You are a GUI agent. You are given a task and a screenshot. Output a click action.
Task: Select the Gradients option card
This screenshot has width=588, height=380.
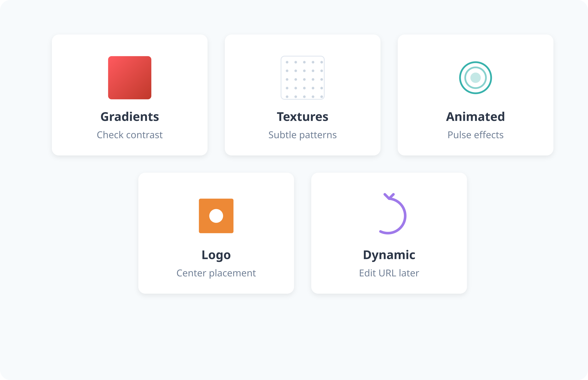pos(130,95)
